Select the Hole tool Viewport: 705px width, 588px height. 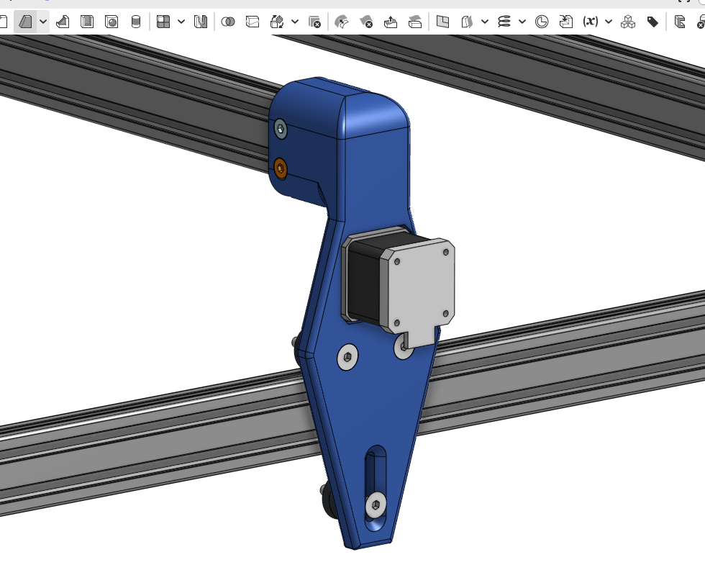tap(112, 22)
